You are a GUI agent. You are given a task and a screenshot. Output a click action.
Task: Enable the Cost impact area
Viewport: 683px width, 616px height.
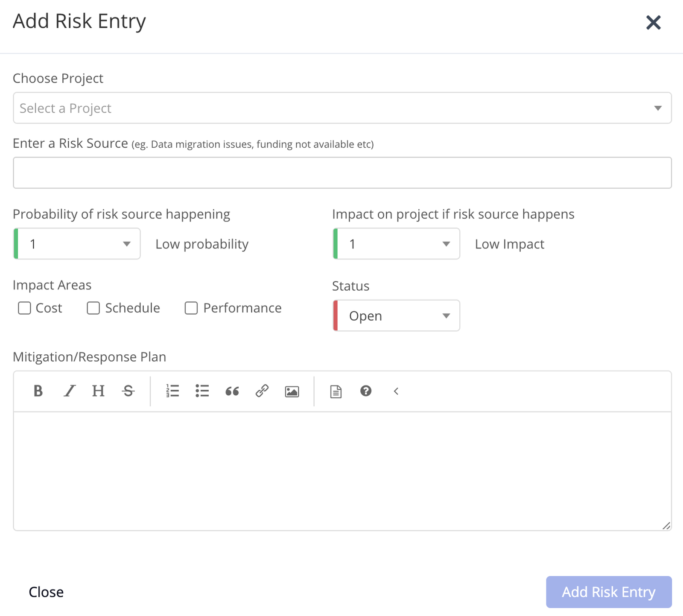[24, 308]
